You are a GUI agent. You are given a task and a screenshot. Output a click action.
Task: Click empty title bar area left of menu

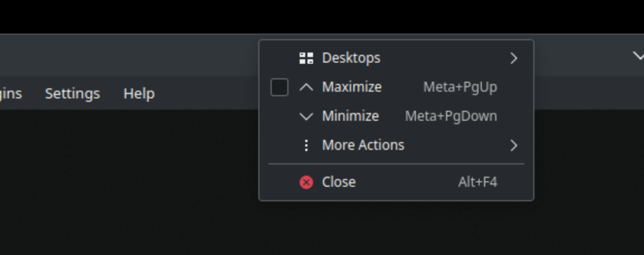click(x=127, y=55)
